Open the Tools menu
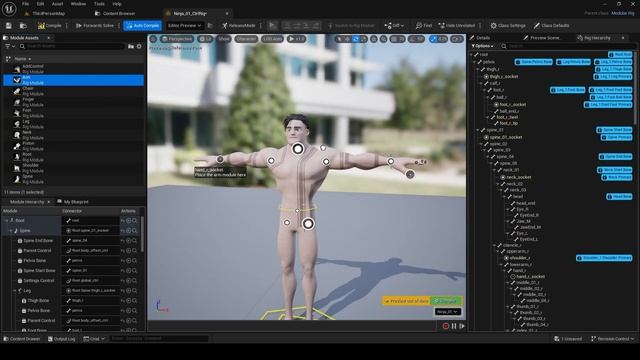 point(99,4)
